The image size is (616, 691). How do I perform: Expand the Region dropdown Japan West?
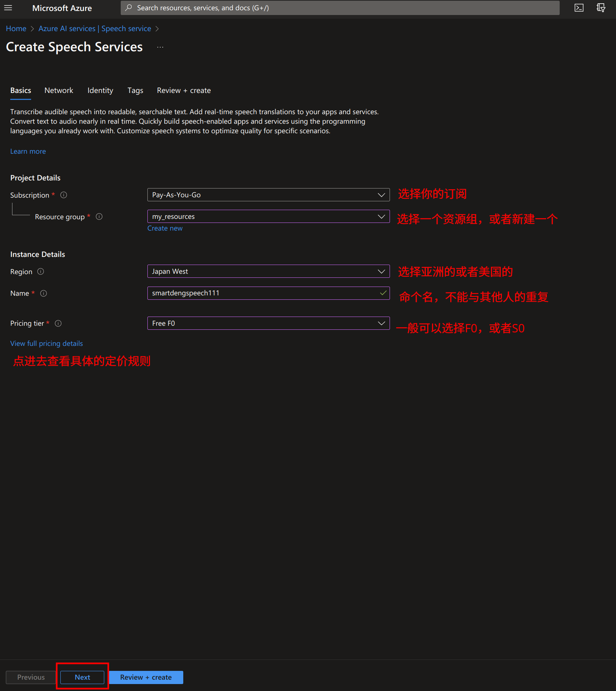tap(268, 271)
